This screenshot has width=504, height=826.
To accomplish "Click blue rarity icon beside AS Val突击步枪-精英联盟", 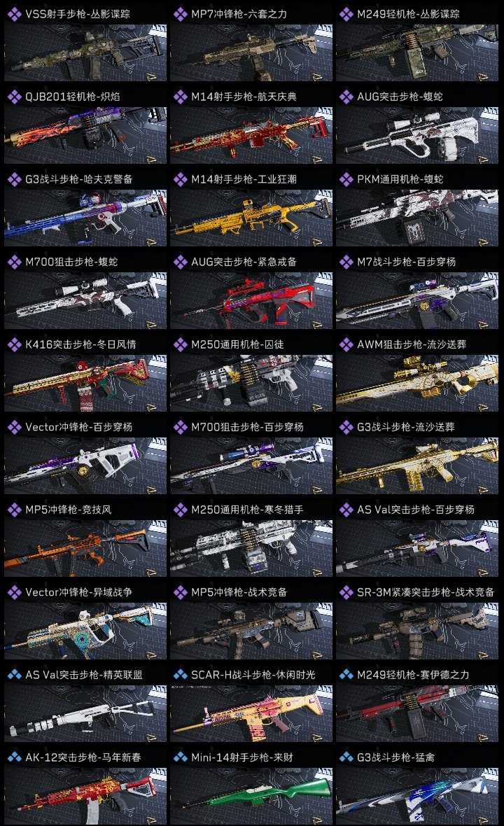I will coord(14,675).
